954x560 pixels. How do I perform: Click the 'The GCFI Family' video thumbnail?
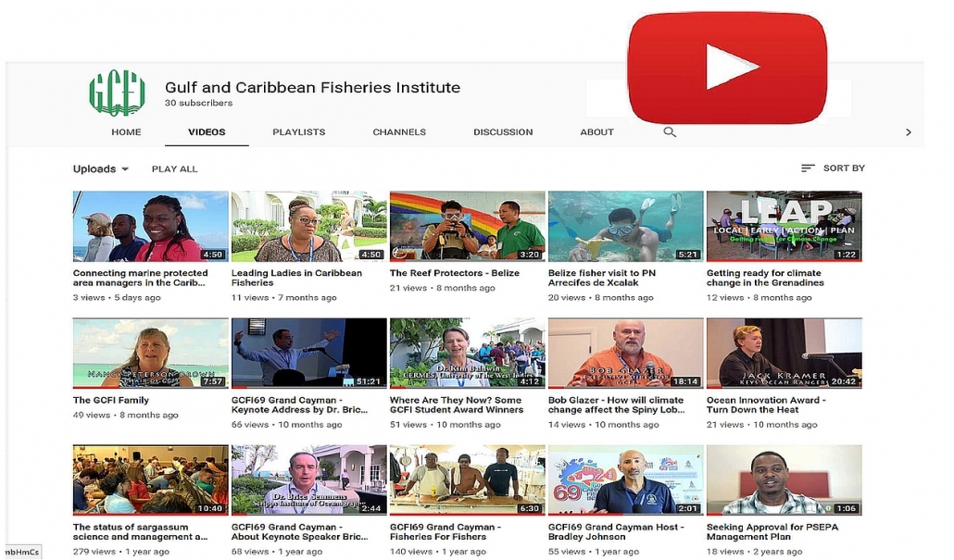(x=150, y=353)
